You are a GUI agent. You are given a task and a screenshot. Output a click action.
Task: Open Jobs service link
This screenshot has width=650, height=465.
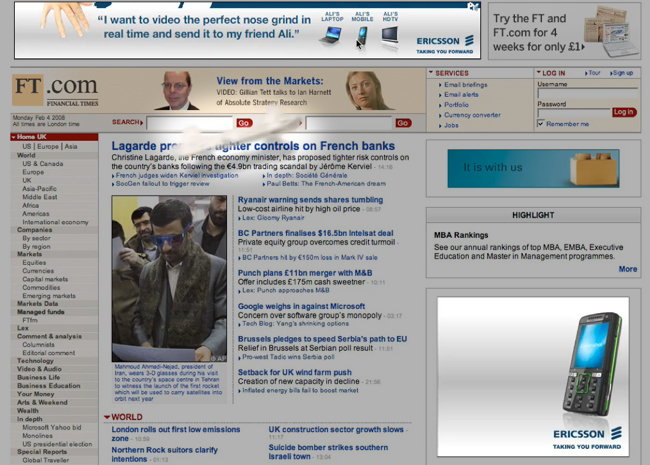tap(451, 125)
